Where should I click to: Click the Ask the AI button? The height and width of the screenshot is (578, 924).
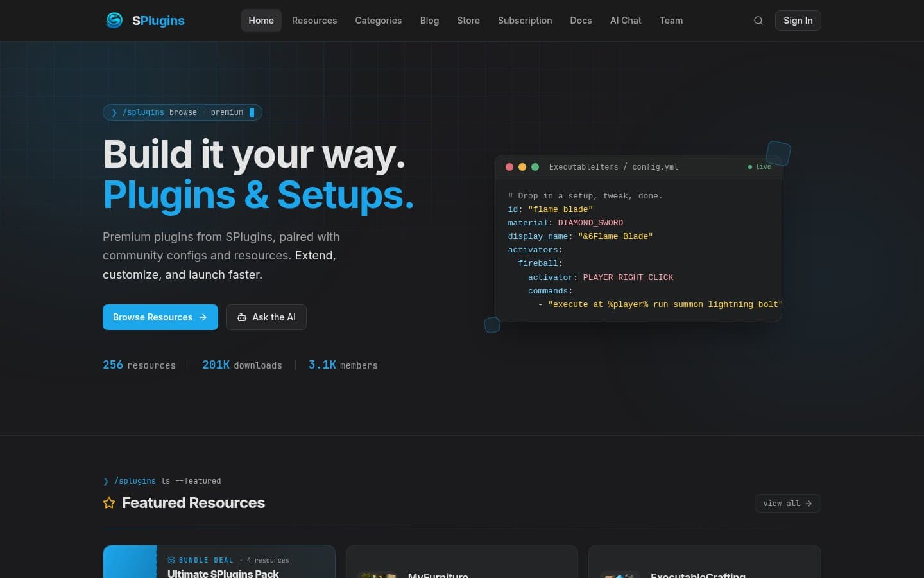pyautogui.click(x=266, y=317)
